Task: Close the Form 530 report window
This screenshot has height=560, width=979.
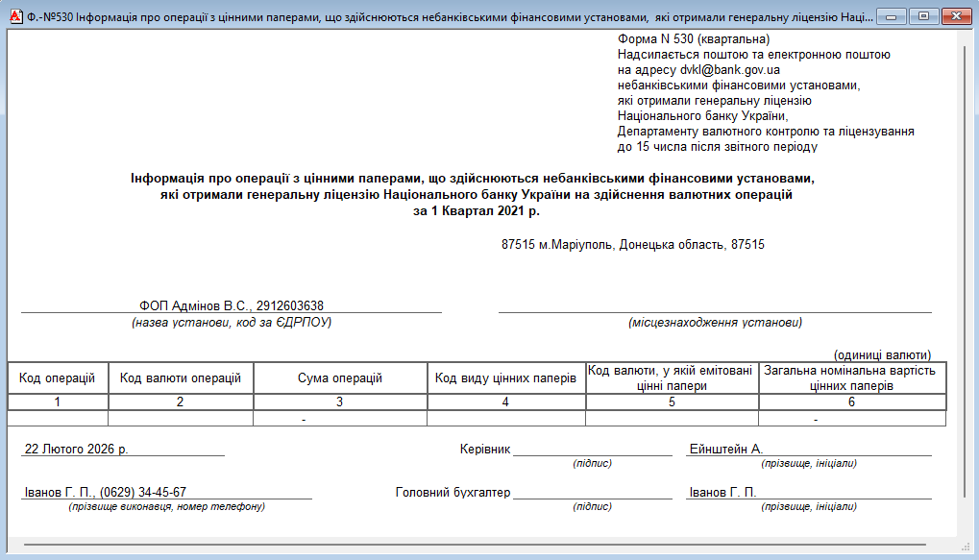Action: click(x=955, y=16)
